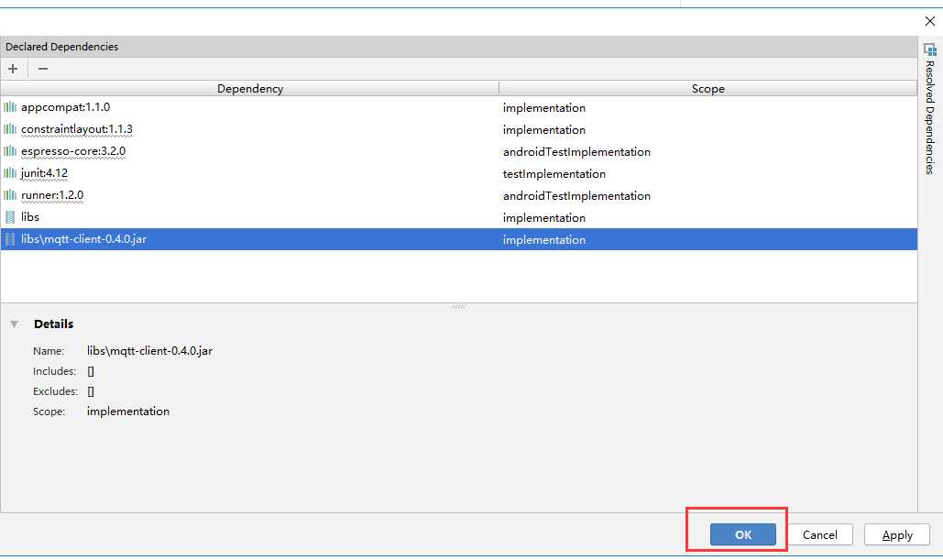This screenshot has width=943, height=560.
Task: Click the jar icon beside the libs row
Action: coord(9,217)
